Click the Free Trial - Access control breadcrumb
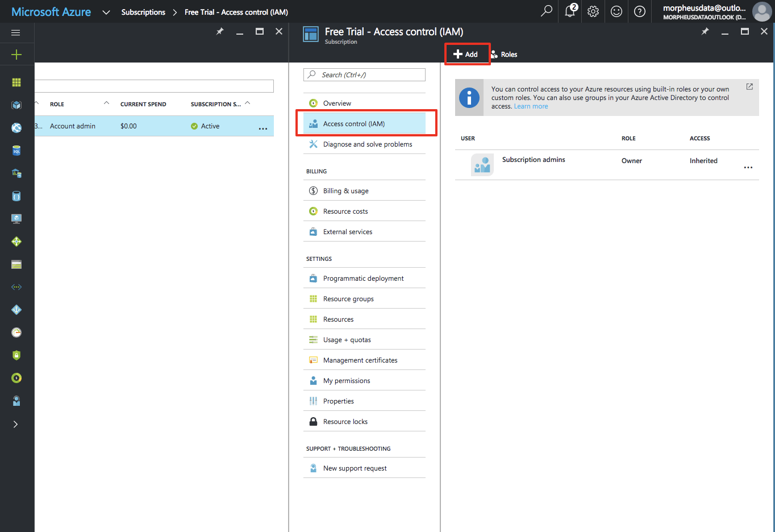This screenshot has width=775, height=532. click(236, 12)
